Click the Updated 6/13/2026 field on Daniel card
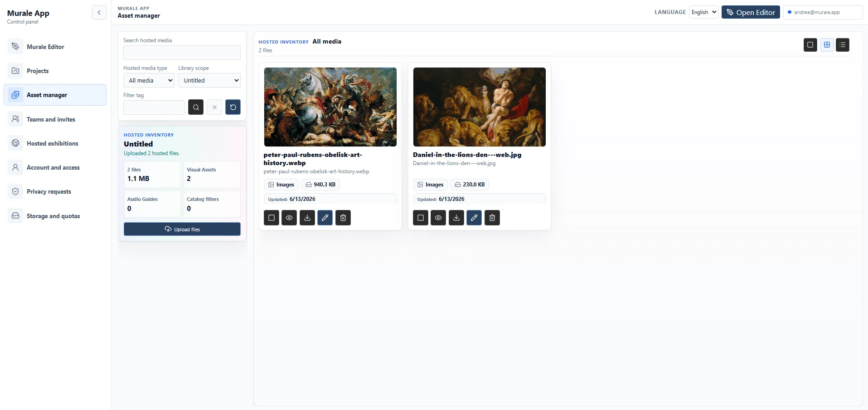The image size is (868, 410). (480, 199)
